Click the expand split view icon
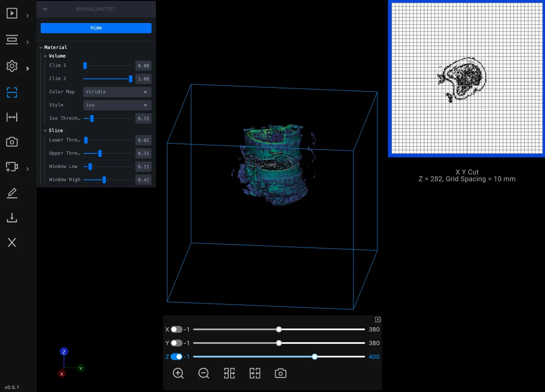The width and height of the screenshot is (545, 392). (x=229, y=373)
